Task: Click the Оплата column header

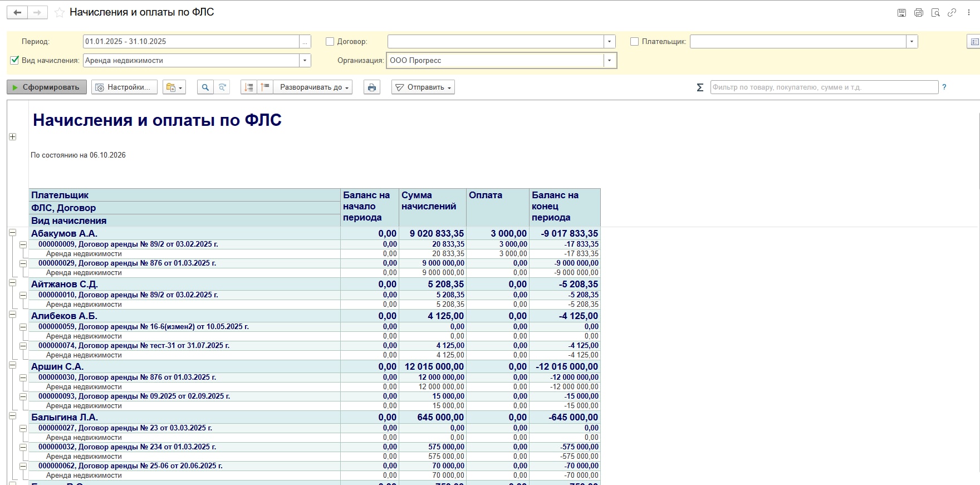Action: point(497,207)
